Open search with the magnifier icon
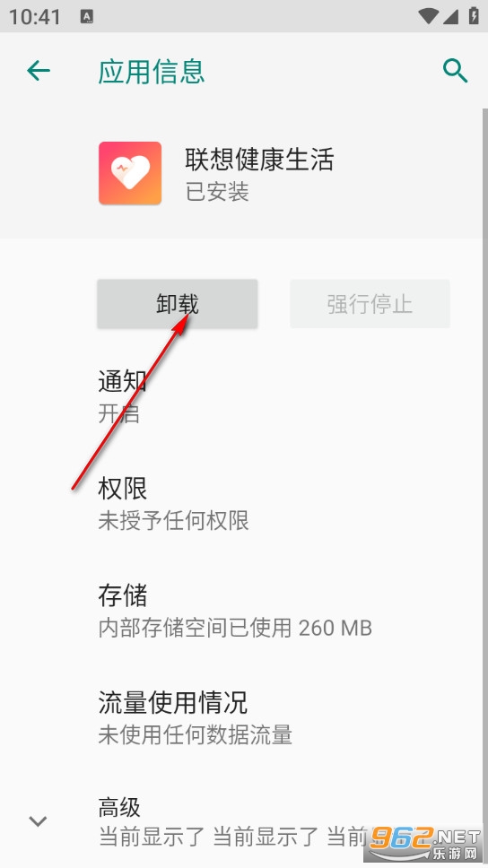The image size is (488, 868). pyautogui.click(x=456, y=72)
